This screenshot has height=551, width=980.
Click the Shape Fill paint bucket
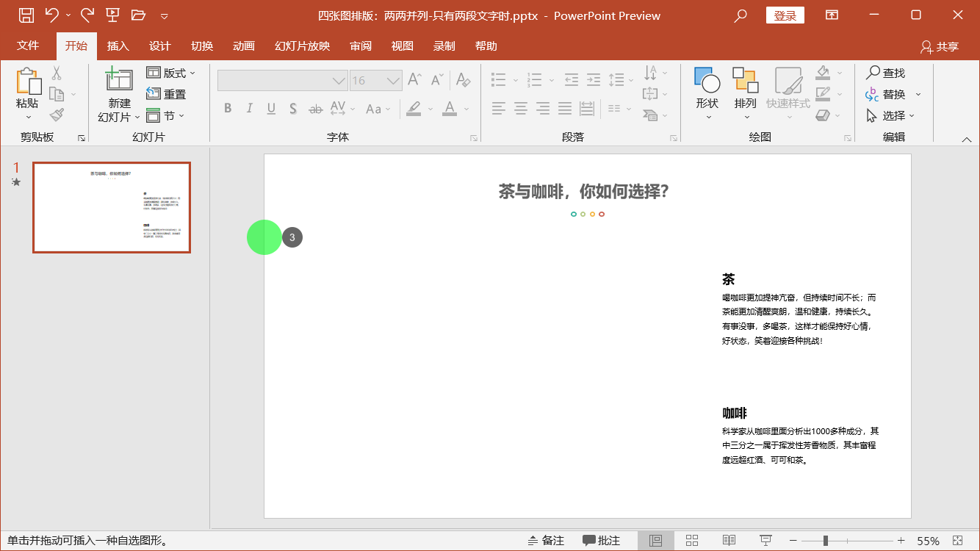(x=823, y=73)
